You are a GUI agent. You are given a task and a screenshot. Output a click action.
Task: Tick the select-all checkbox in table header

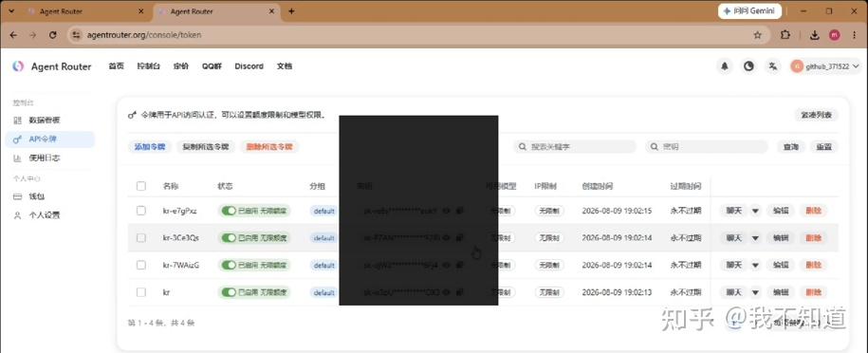(x=141, y=186)
